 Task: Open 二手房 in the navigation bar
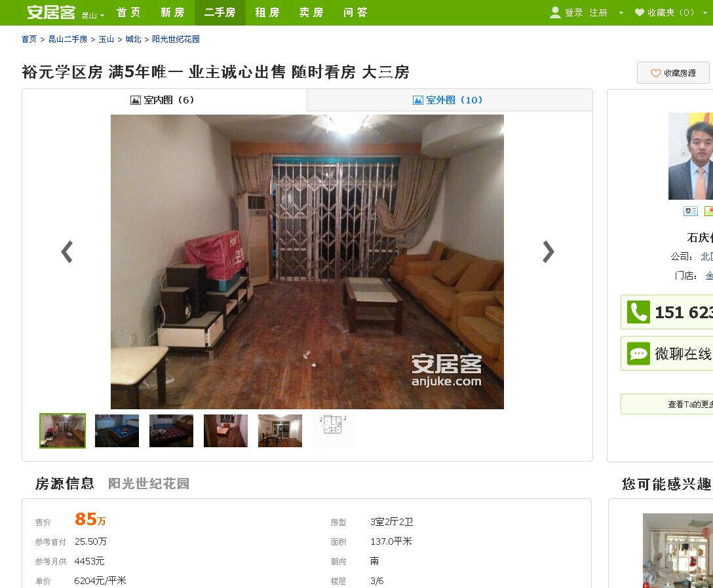[220, 12]
